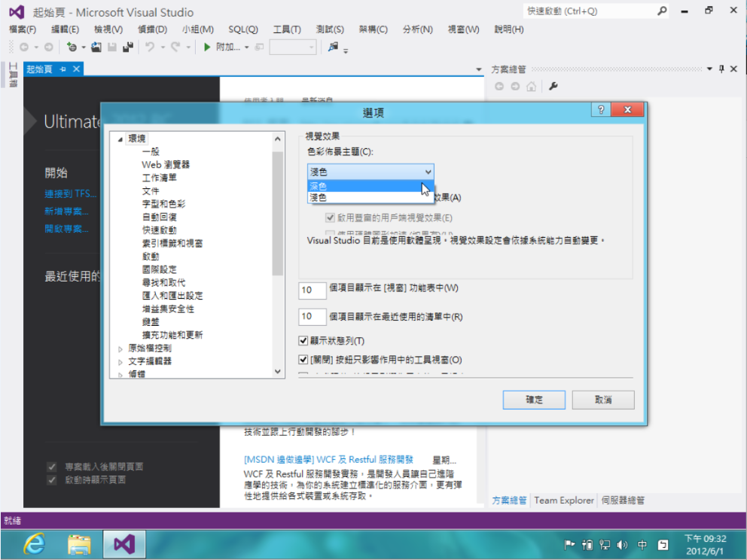
Task: Select 鍵盤 in the options tree
Action: [151, 322]
